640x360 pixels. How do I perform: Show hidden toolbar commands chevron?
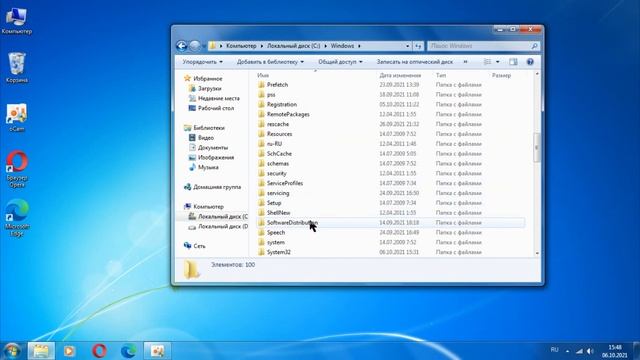coord(465,62)
